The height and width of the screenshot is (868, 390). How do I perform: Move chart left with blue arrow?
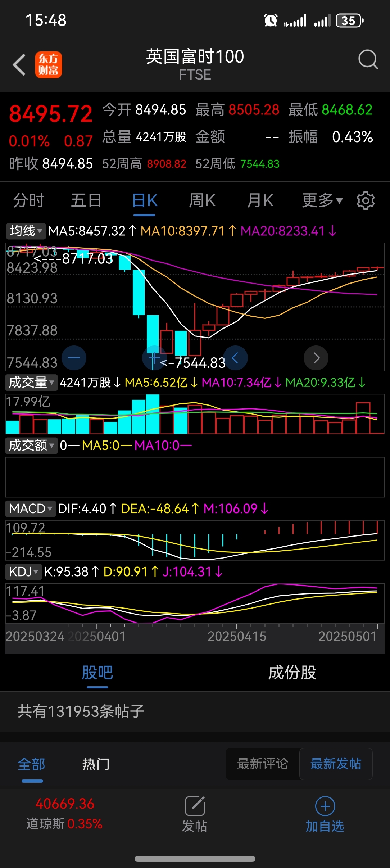(235, 358)
